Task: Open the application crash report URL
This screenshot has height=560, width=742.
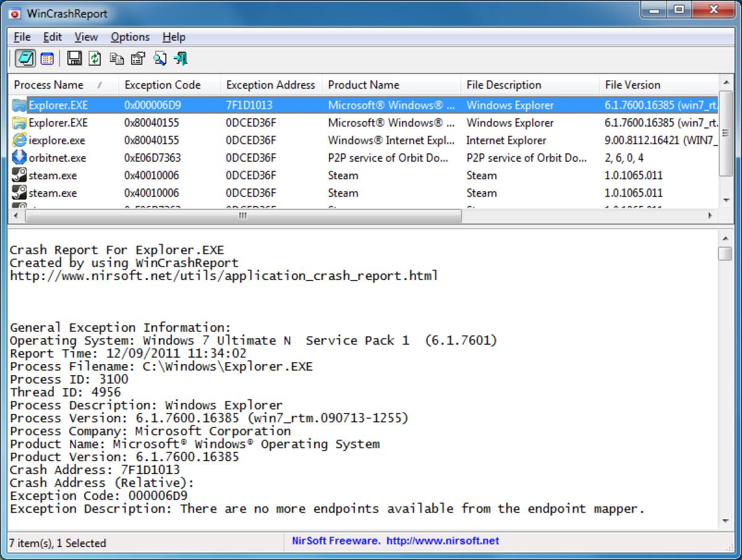Action: (x=223, y=276)
